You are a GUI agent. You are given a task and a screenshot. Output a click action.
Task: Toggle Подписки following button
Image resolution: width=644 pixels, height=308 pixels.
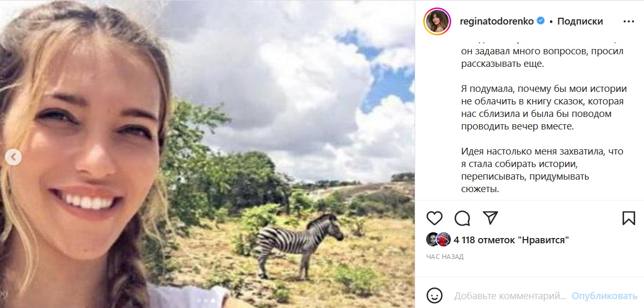[x=580, y=21]
